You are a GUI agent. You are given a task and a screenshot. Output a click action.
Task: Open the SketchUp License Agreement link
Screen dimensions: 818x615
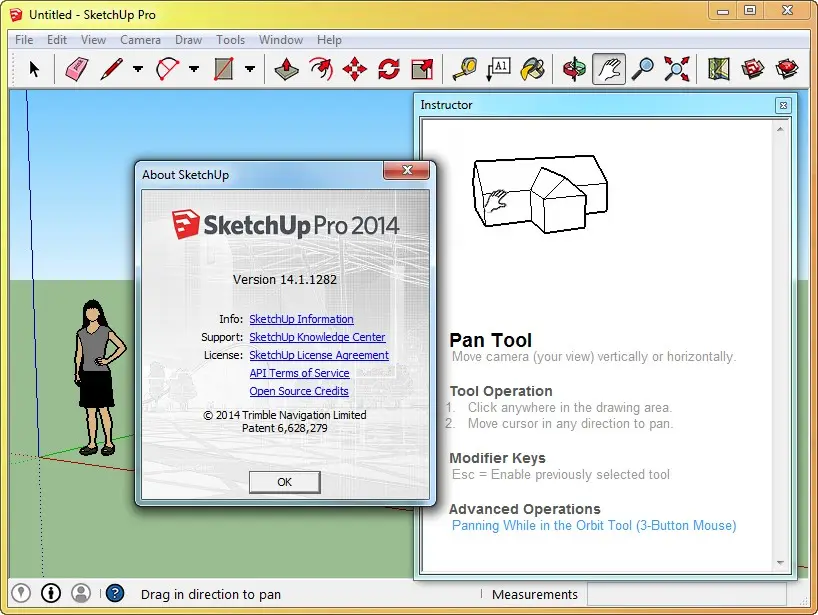tap(319, 355)
